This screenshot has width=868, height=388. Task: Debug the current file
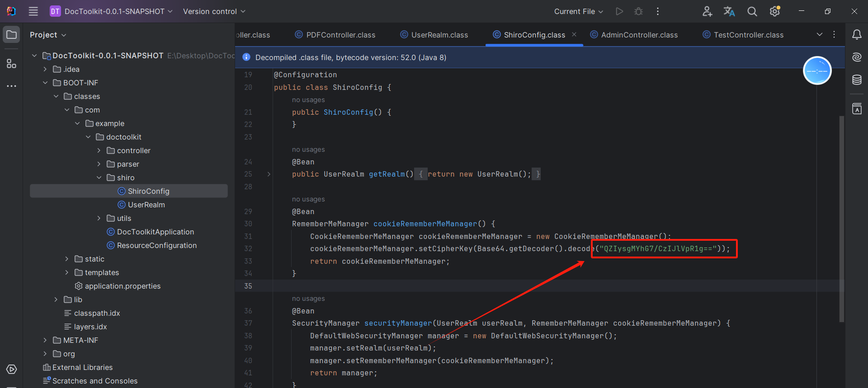638,11
